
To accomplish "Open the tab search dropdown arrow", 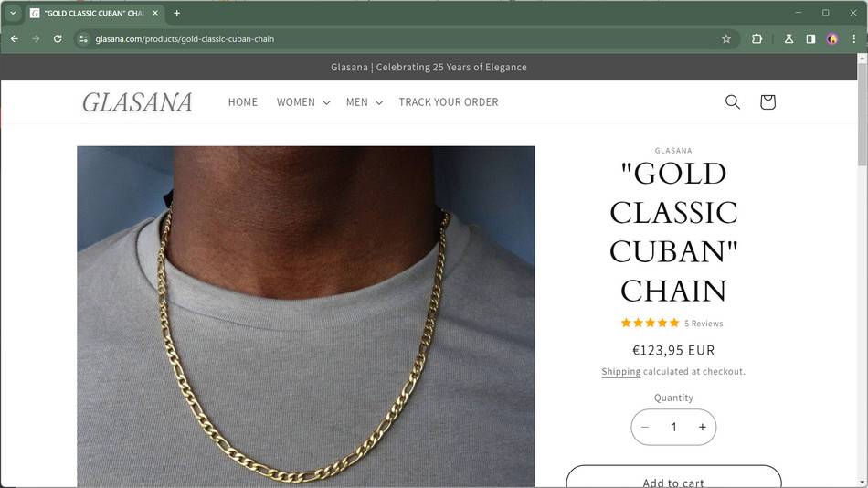I will (13, 13).
